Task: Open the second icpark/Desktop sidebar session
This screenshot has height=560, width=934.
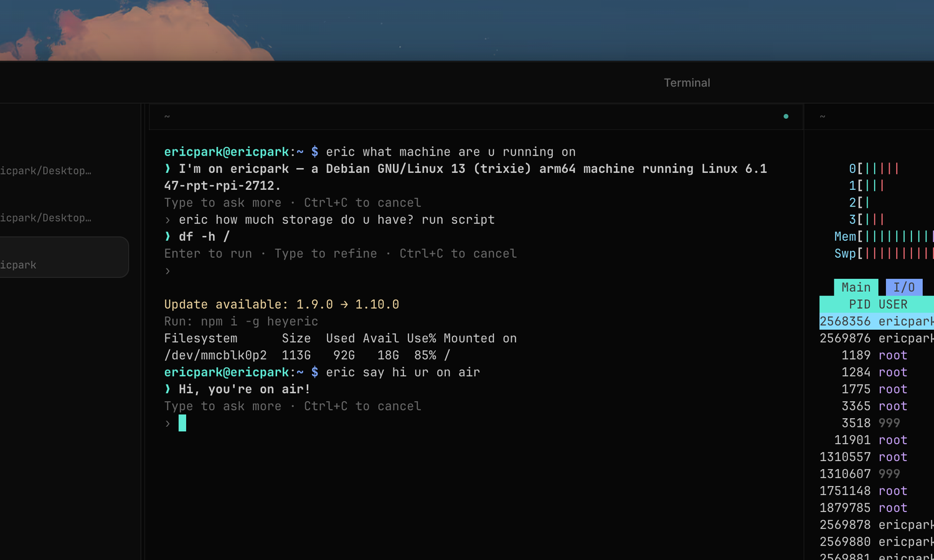Action: tap(45, 218)
